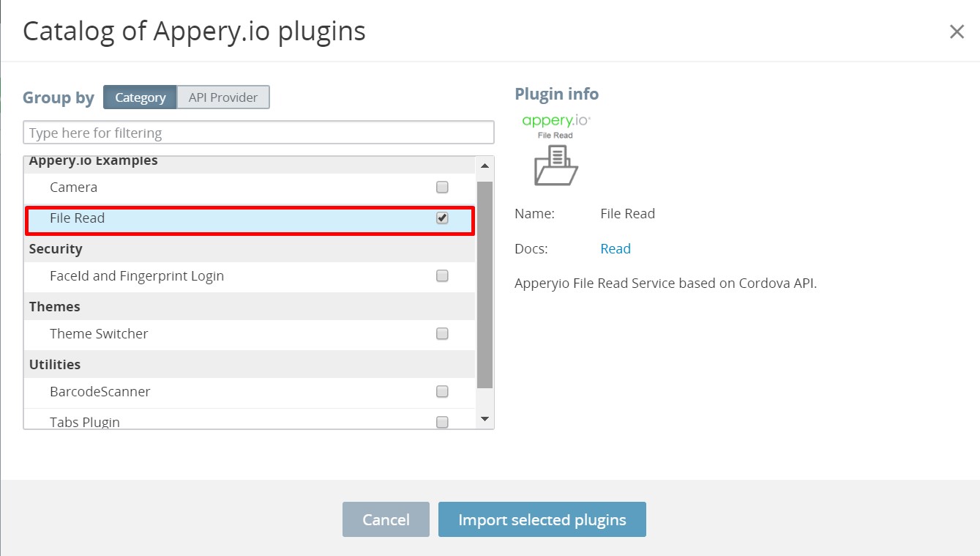Select the Theme Switcher row
The image size is (980, 556).
[250, 334]
